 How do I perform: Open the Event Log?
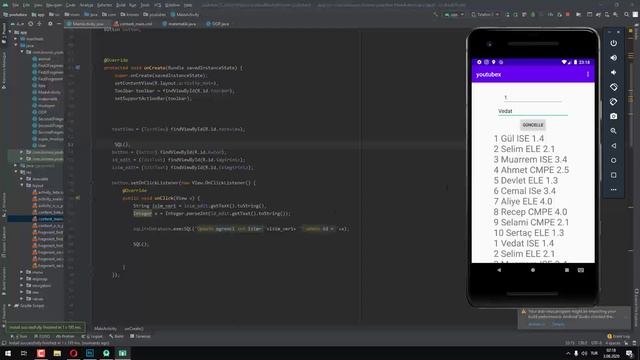click(618, 336)
